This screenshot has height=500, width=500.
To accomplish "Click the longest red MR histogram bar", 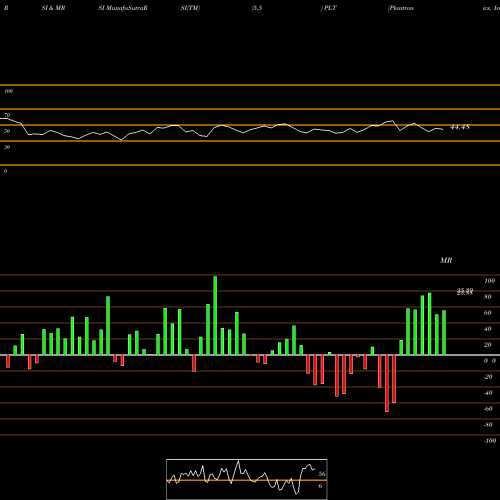I will pos(387,383).
